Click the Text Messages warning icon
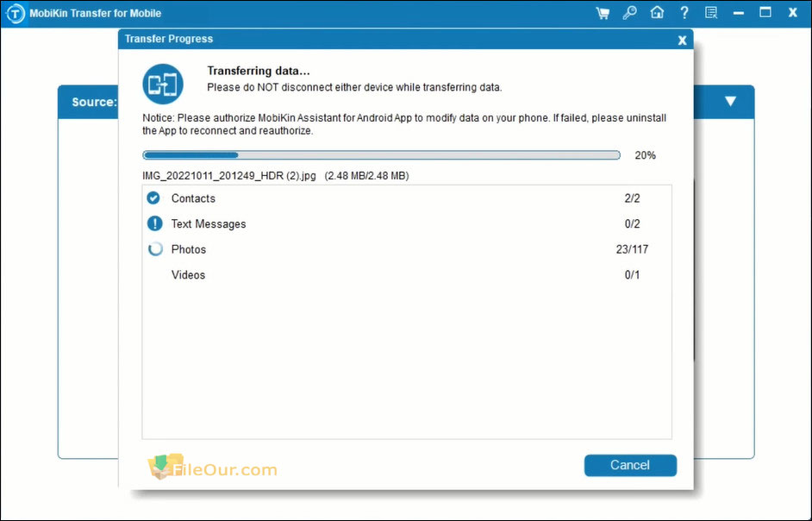 (155, 223)
